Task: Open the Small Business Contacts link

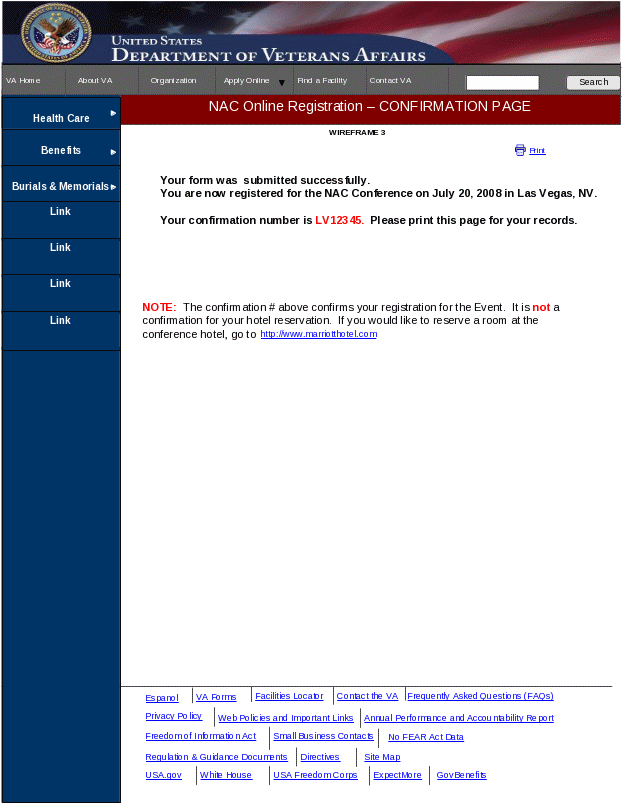Action: click(x=323, y=736)
